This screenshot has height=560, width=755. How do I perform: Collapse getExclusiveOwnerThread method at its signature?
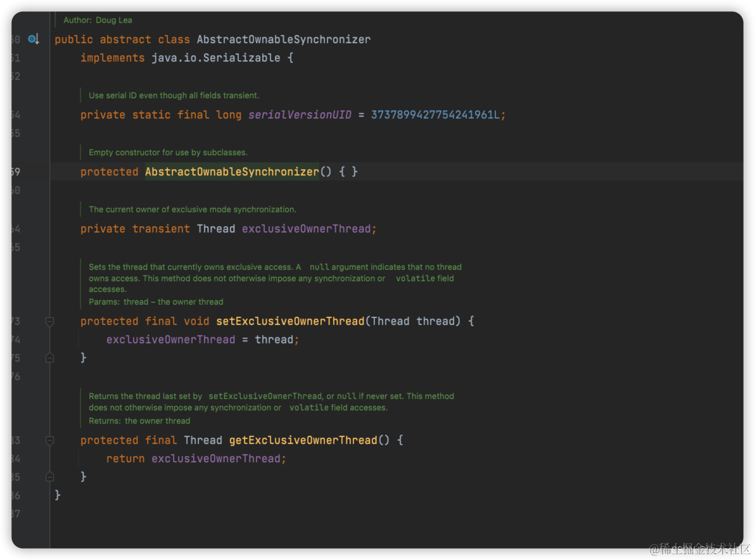tap(49, 440)
